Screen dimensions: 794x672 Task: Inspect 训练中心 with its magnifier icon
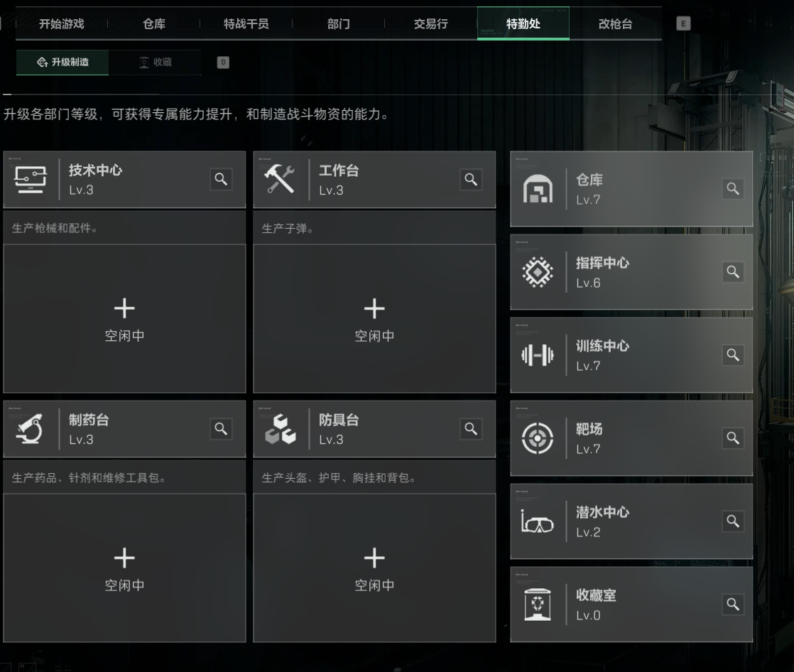[x=733, y=355]
